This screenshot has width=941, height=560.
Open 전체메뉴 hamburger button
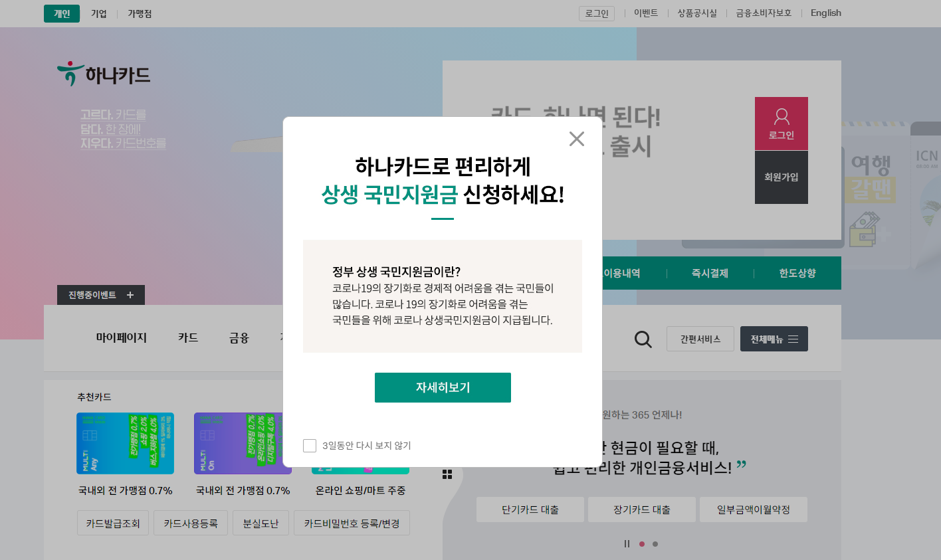coord(774,339)
